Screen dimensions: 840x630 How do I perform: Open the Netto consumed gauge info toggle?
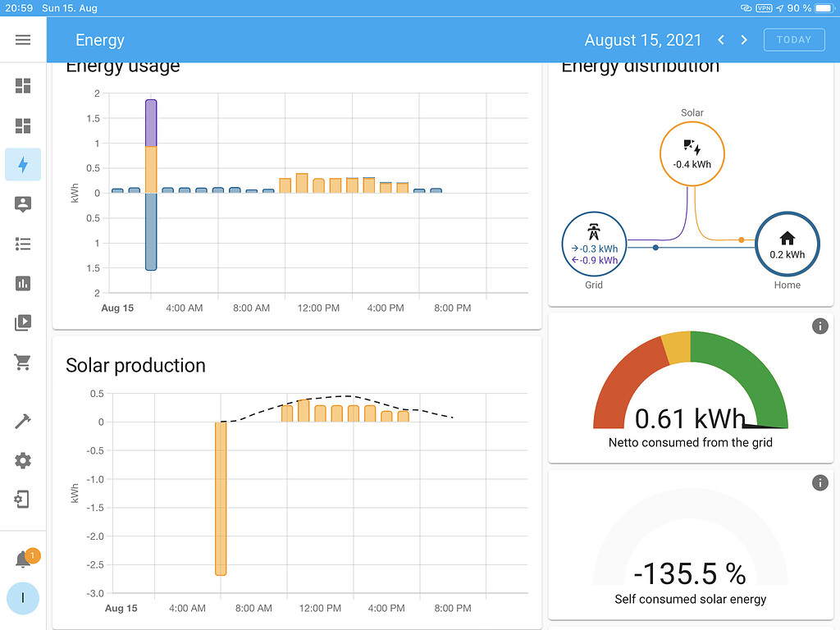click(819, 326)
